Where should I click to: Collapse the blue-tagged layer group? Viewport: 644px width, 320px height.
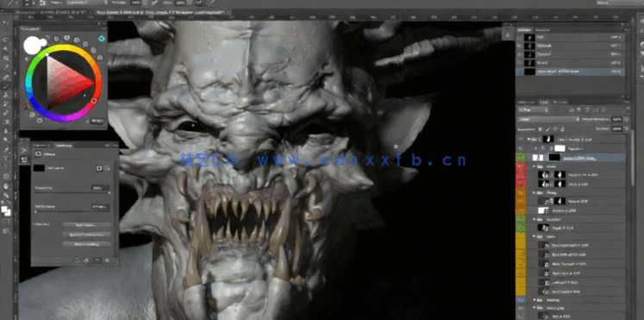coord(535,300)
